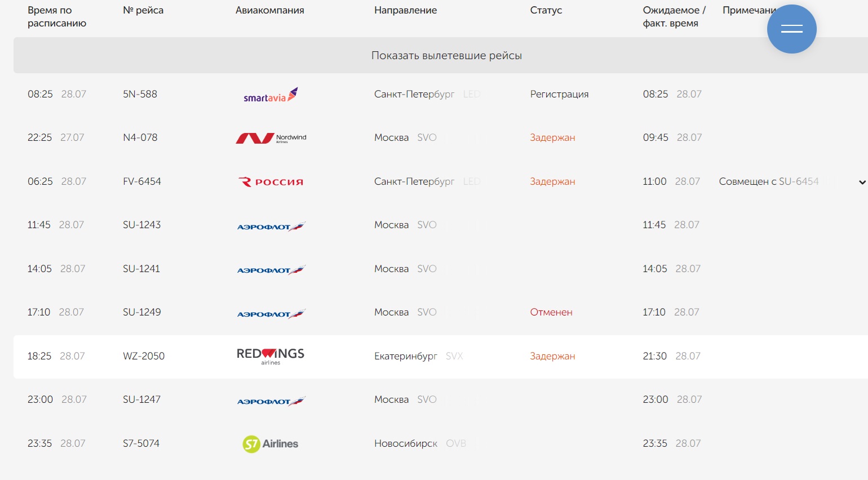The width and height of the screenshot is (868, 480).
Task: Select flight number 5N-588
Action: tap(140, 94)
